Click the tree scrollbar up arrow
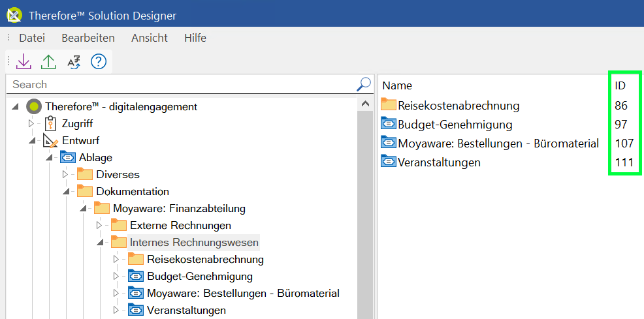Screen dimensions: 644x319 (x=366, y=104)
